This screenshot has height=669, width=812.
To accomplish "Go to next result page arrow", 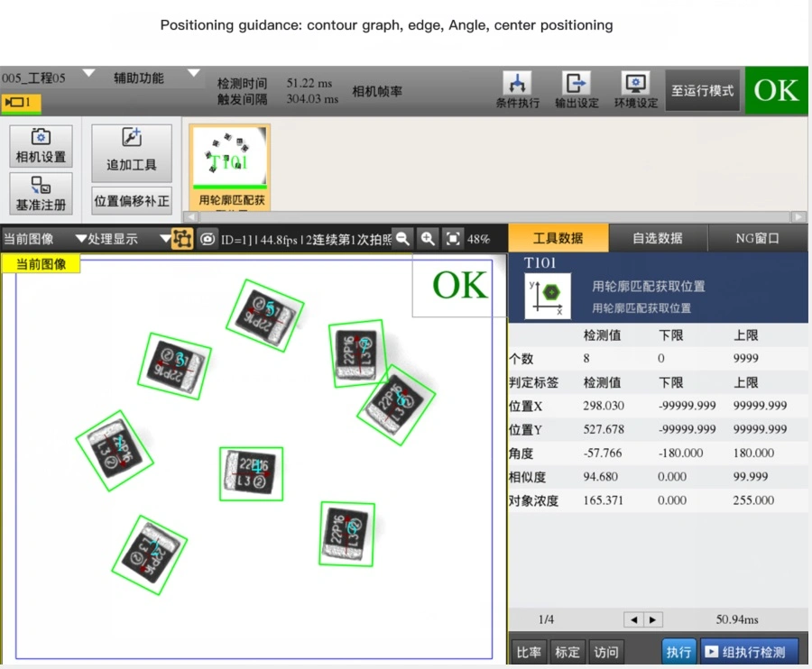I will coord(653,619).
